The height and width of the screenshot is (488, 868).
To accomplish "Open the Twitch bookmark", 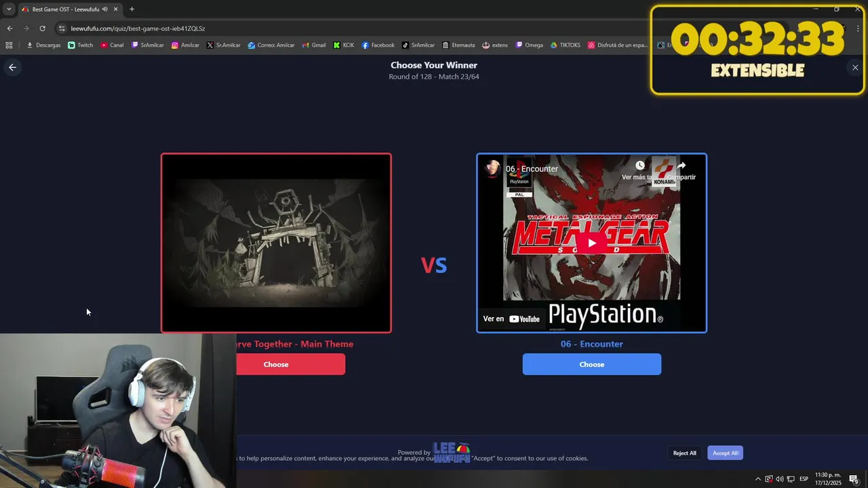I will point(81,45).
